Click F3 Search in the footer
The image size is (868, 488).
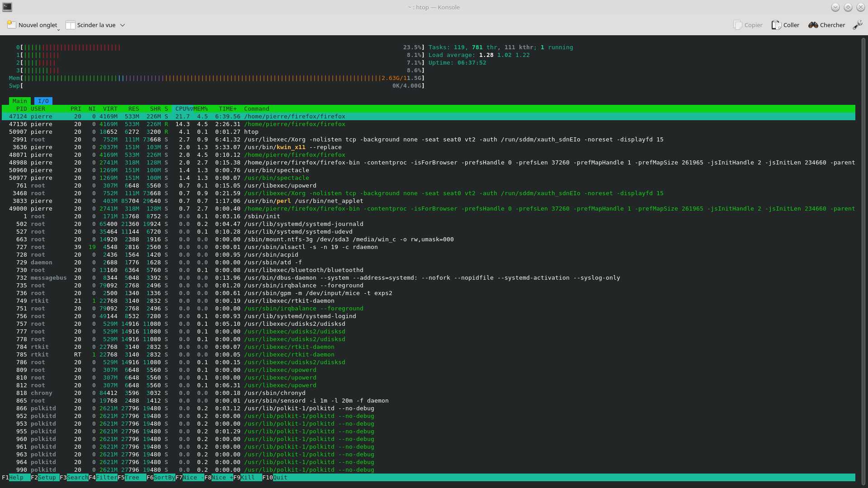(x=74, y=477)
